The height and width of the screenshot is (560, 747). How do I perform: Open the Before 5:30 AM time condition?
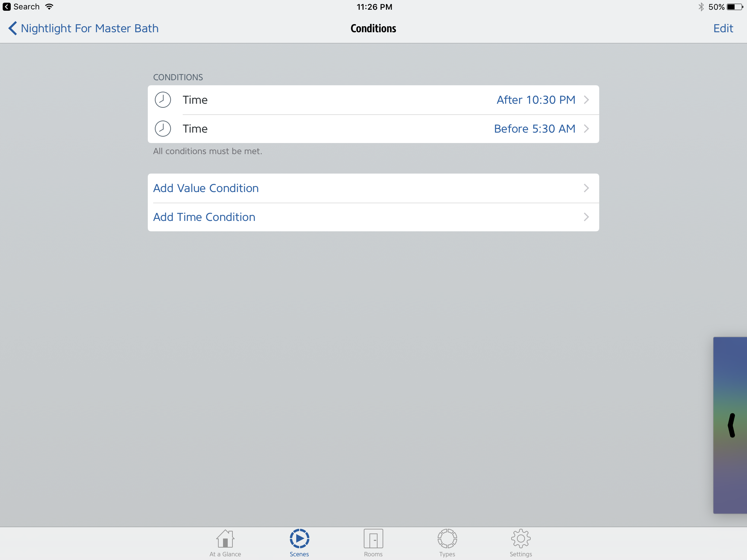373,129
